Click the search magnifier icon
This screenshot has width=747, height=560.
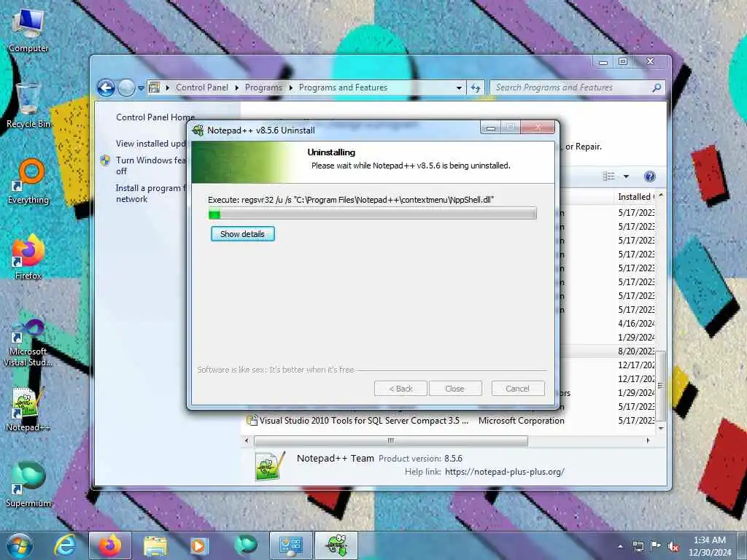click(657, 87)
